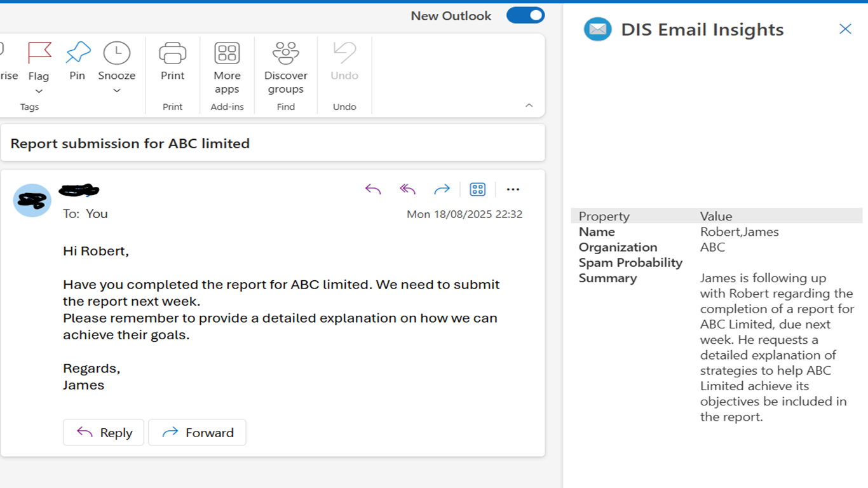Click the reply all icon in message header
Viewport: 868px width, 488px height.
407,189
